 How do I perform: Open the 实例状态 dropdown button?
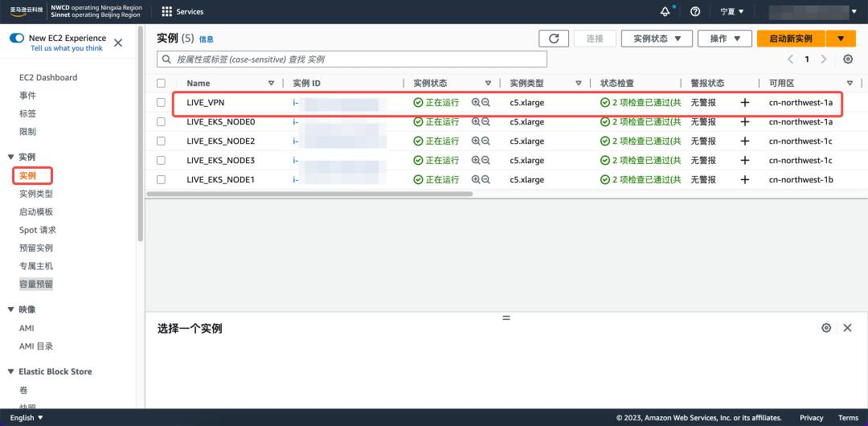(657, 39)
